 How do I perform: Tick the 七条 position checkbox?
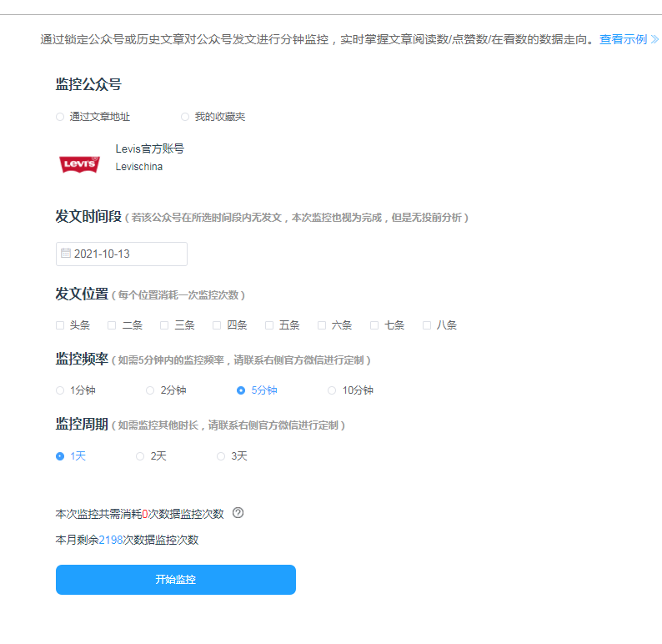374,325
